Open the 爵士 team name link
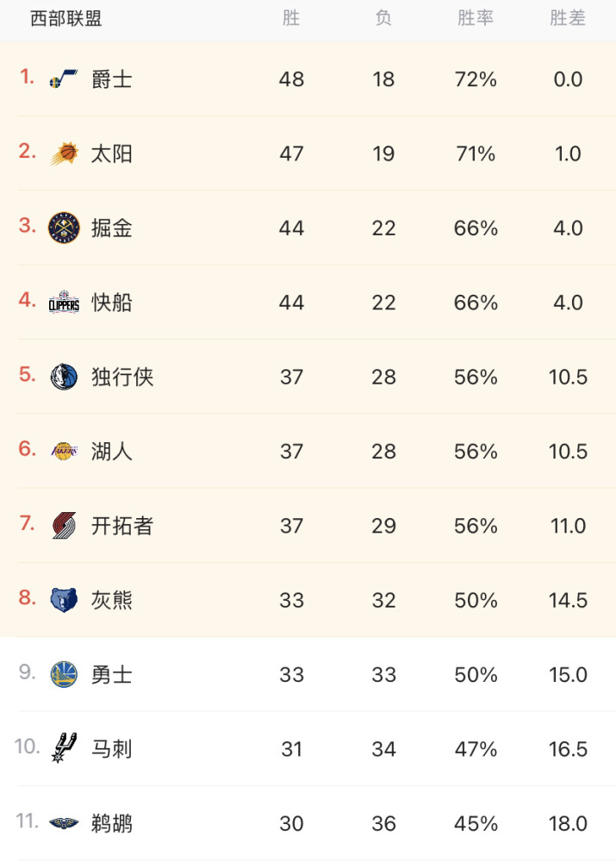Viewport: 616px width, 862px height. (111, 79)
